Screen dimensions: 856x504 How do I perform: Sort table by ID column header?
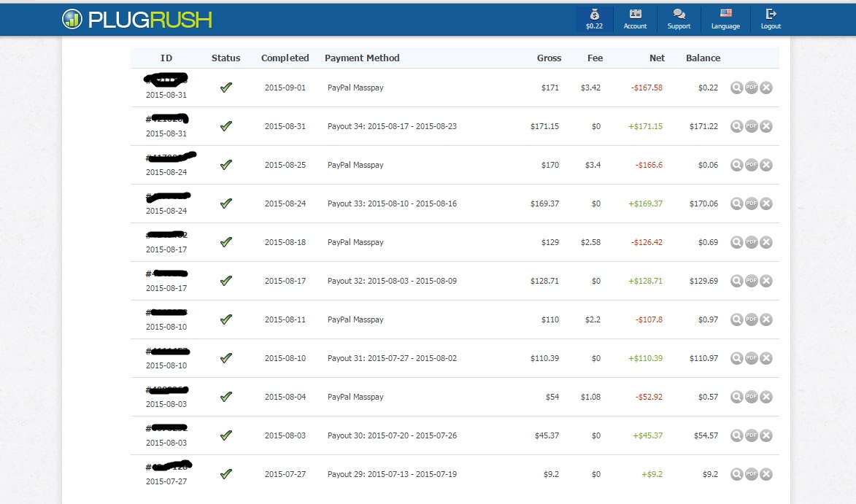tap(166, 58)
